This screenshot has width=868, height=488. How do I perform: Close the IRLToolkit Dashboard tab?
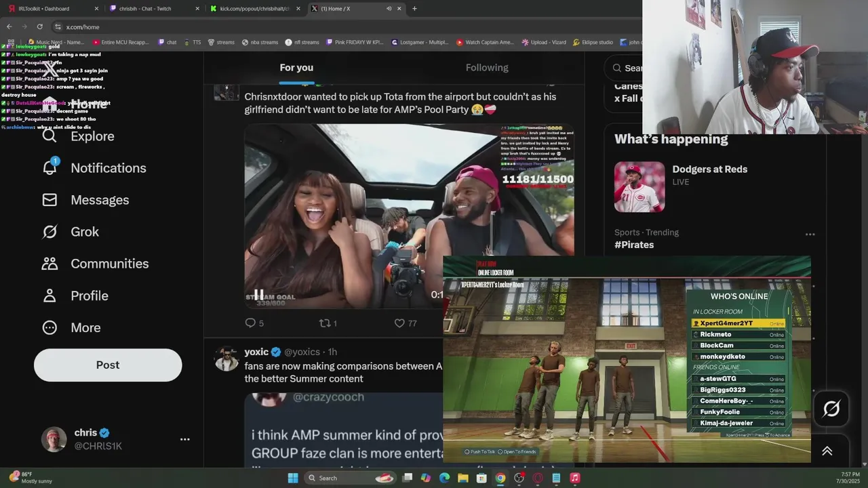point(96,9)
